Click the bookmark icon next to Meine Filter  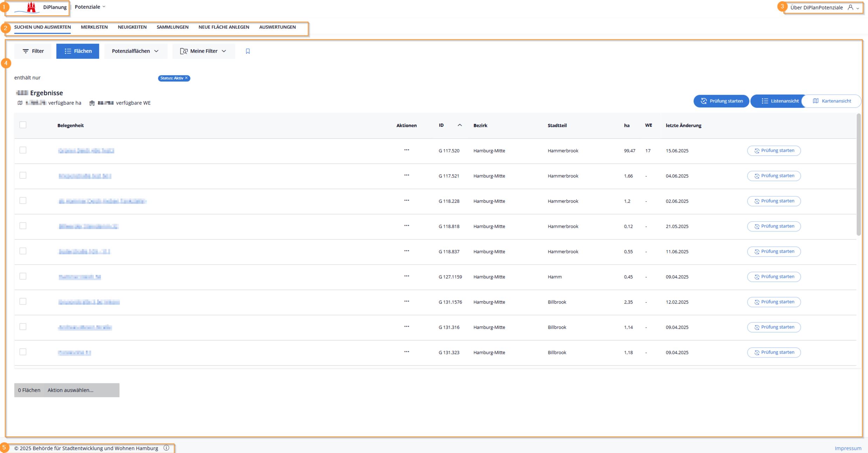248,51
